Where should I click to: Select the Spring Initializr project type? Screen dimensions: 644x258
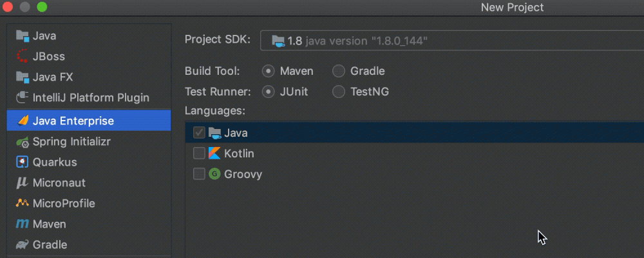pyautogui.click(x=89, y=142)
